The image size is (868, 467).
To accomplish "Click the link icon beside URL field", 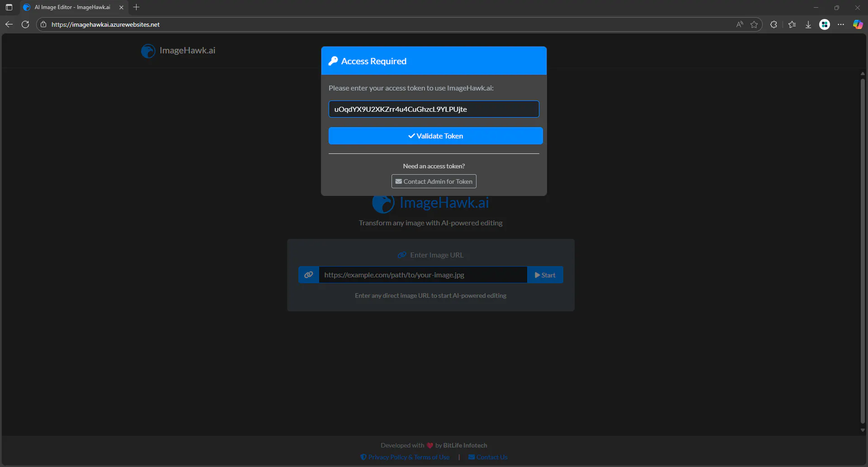I will [309, 275].
